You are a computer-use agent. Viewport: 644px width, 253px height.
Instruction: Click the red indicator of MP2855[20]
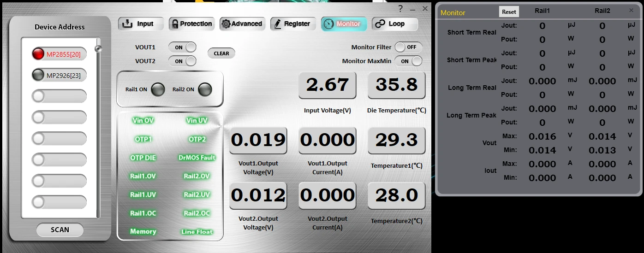[38, 54]
